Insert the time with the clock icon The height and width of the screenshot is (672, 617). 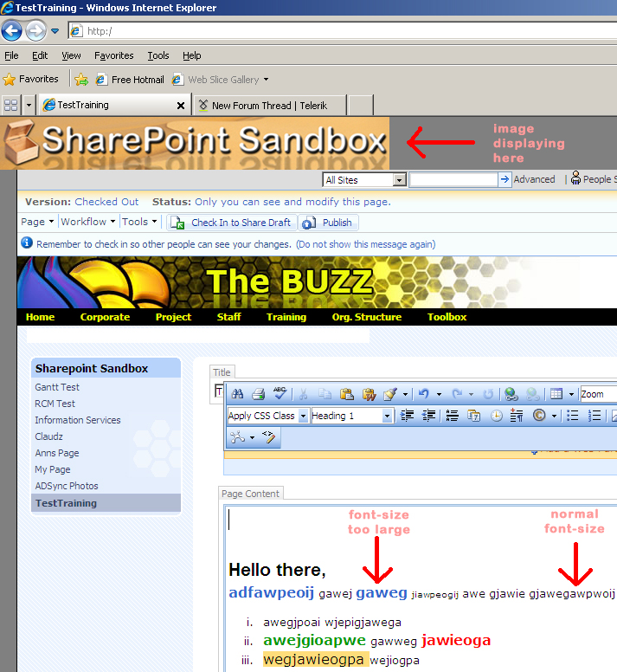click(x=496, y=416)
